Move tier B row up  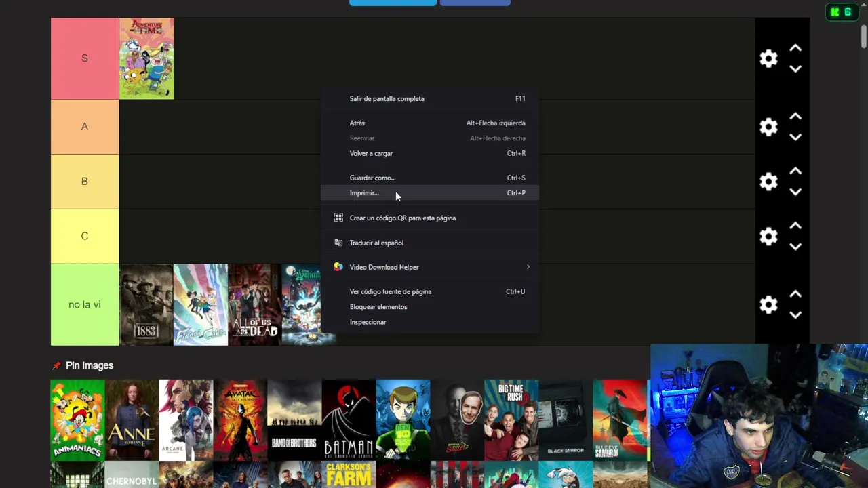point(795,171)
